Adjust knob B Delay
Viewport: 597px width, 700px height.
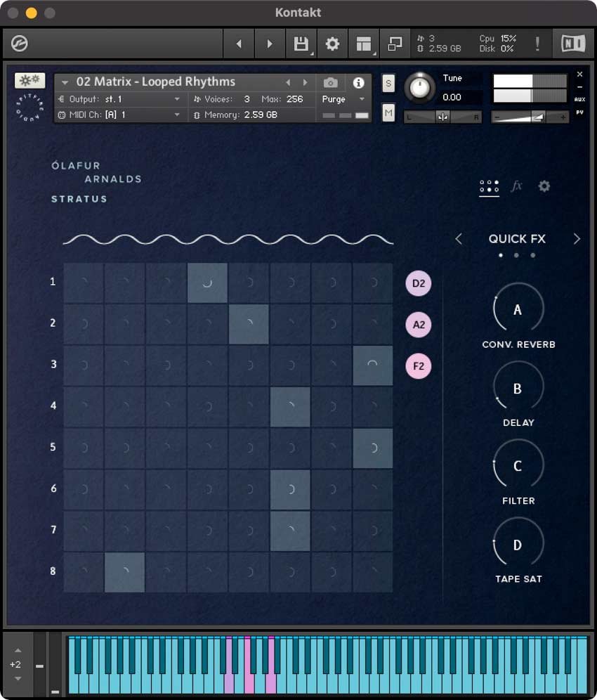point(518,387)
